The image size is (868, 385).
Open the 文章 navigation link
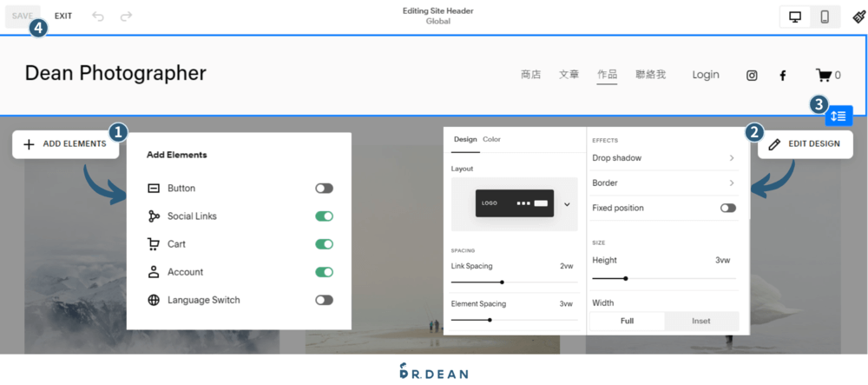569,75
